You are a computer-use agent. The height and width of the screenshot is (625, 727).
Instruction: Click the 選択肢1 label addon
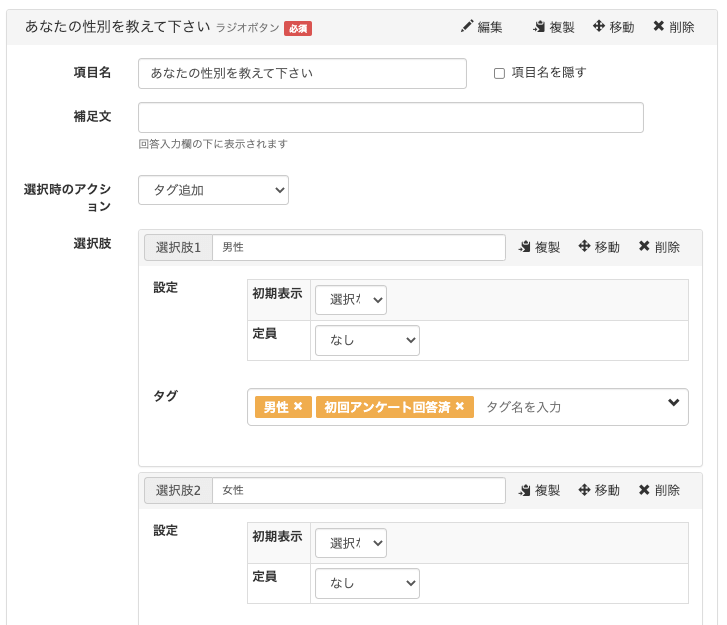[x=179, y=248]
